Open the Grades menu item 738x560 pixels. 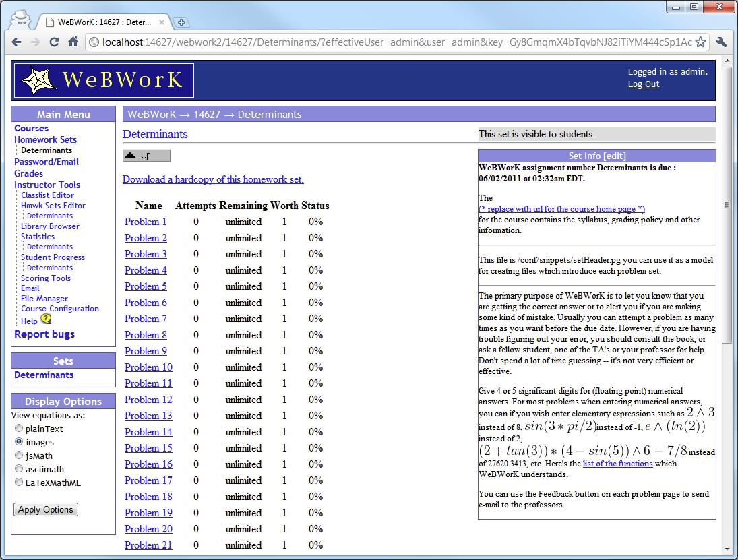[28, 173]
